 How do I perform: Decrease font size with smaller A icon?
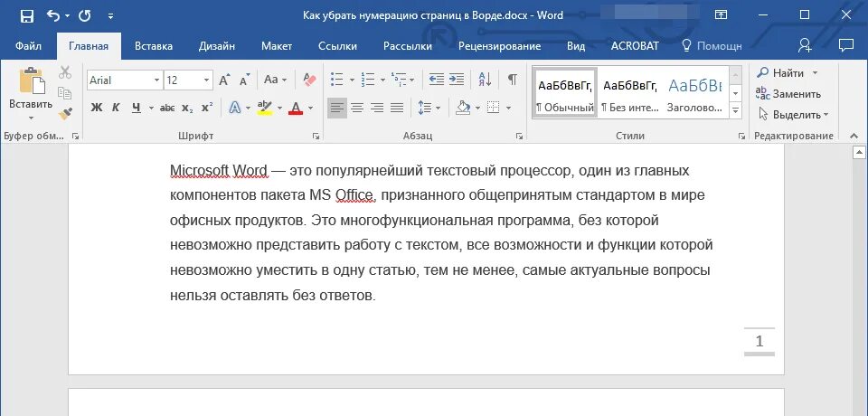245,80
